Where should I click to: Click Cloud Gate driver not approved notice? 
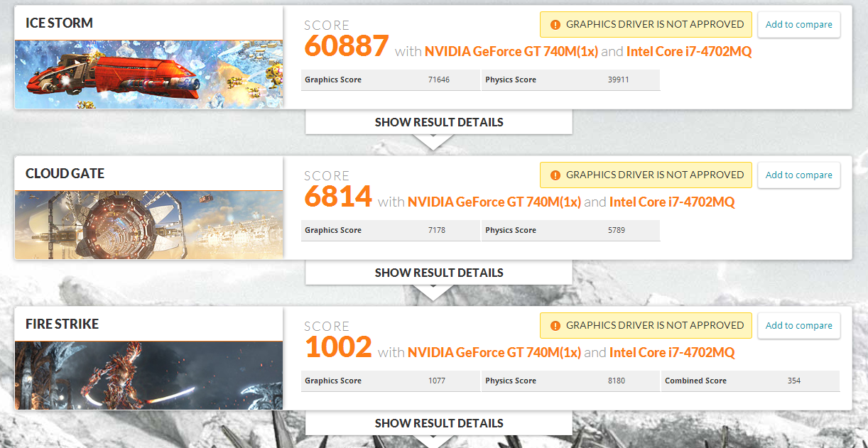pos(646,175)
